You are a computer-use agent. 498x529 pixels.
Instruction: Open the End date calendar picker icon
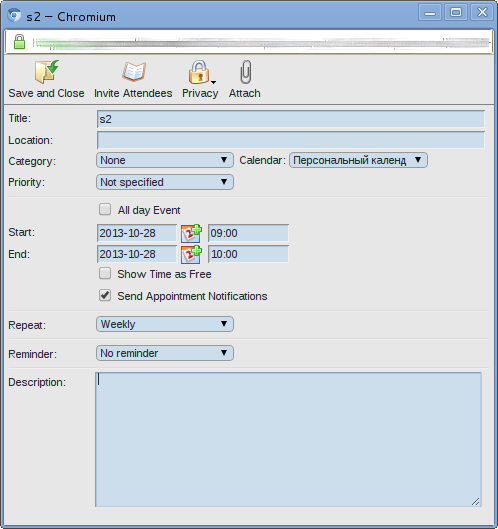[x=191, y=254]
